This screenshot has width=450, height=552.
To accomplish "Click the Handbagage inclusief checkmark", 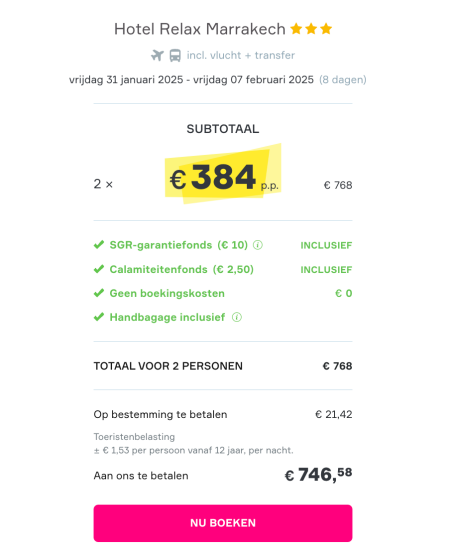I will [x=99, y=317].
